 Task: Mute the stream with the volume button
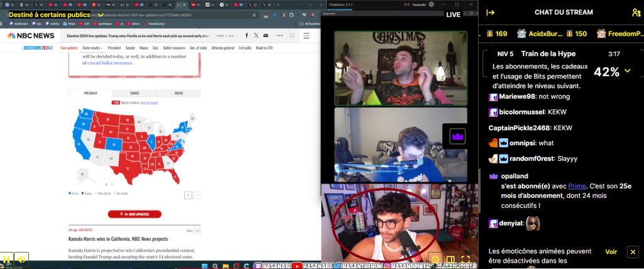tap(22, 260)
